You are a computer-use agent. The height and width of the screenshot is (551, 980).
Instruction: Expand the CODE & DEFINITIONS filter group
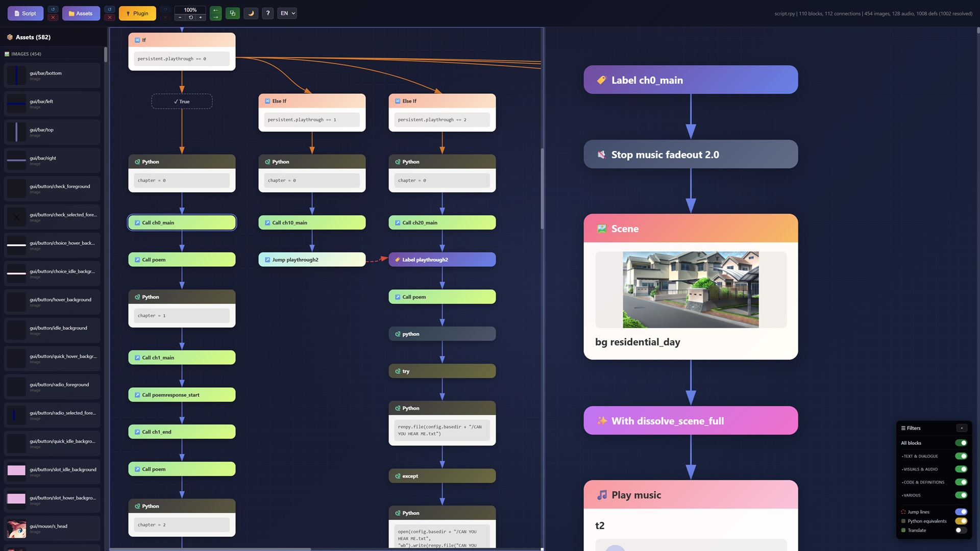point(923,482)
